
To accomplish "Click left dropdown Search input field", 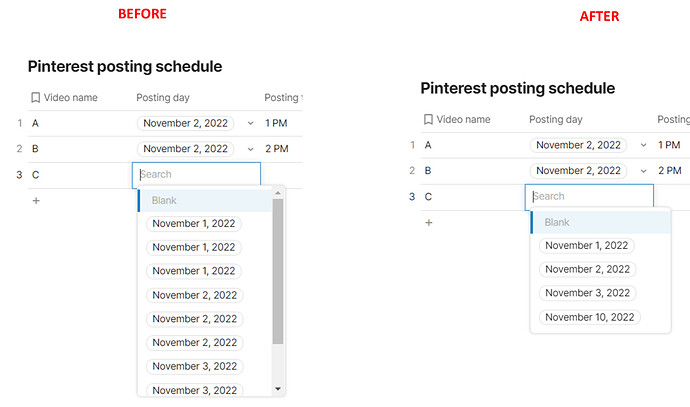I will pyautogui.click(x=196, y=174).
